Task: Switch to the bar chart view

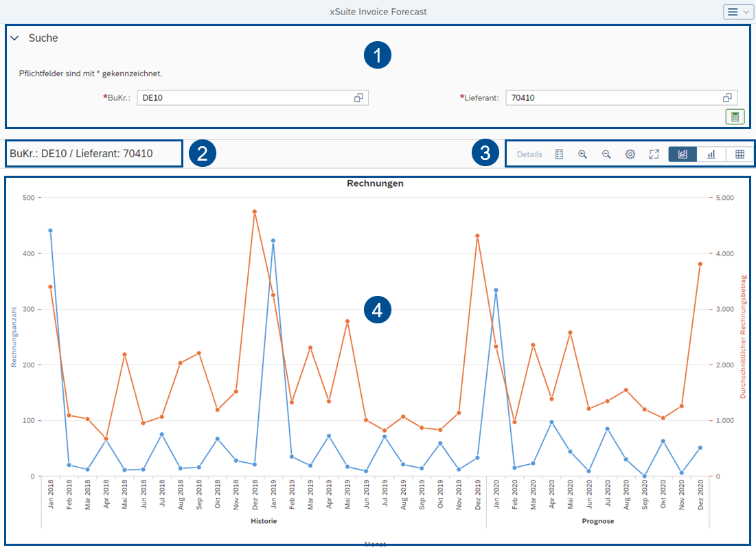Action: click(x=711, y=154)
